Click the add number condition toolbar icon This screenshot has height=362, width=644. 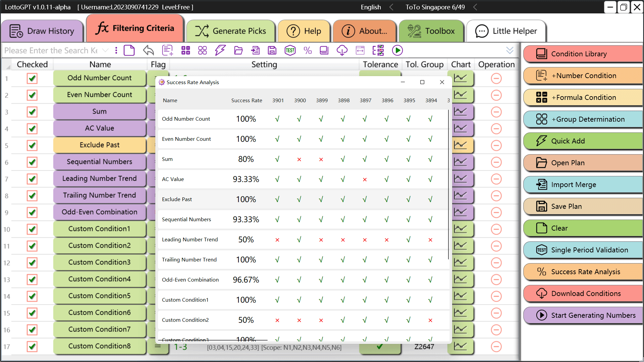coord(167,51)
